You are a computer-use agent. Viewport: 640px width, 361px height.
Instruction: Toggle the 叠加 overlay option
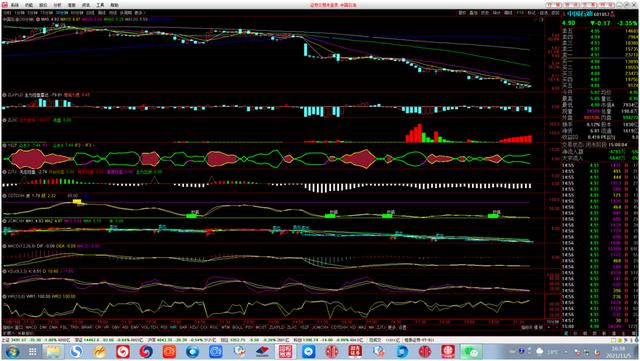point(473,13)
